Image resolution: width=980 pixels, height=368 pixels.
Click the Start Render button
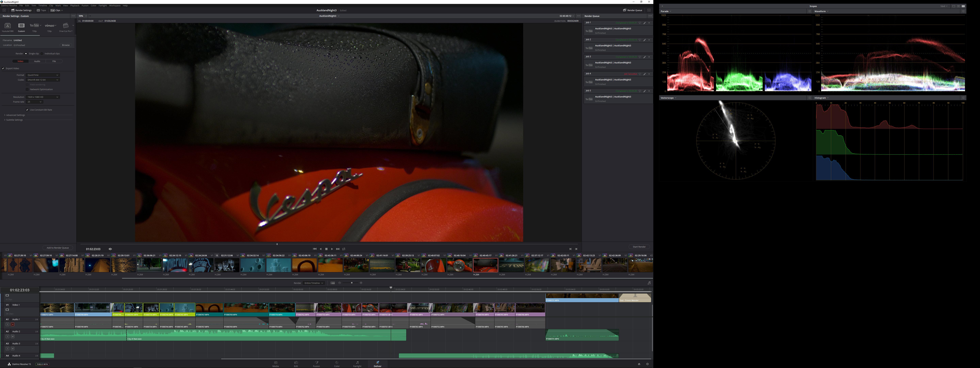pyautogui.click(x=639, y=247)
